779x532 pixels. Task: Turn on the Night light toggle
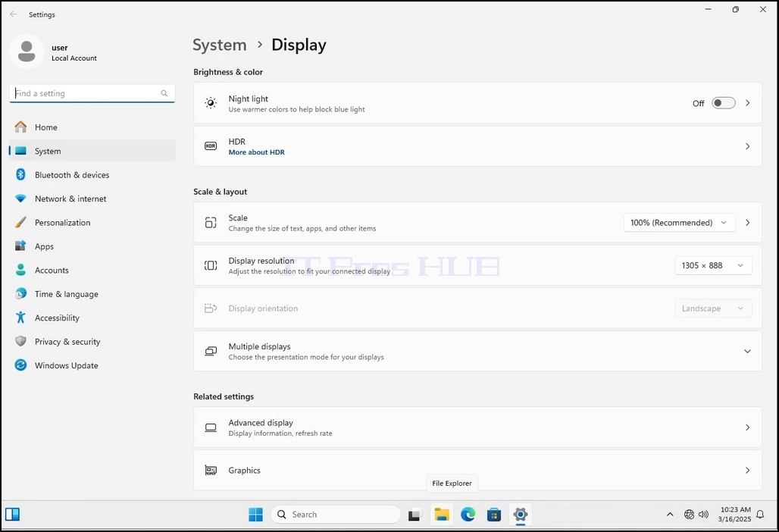(x=724, y=103)
